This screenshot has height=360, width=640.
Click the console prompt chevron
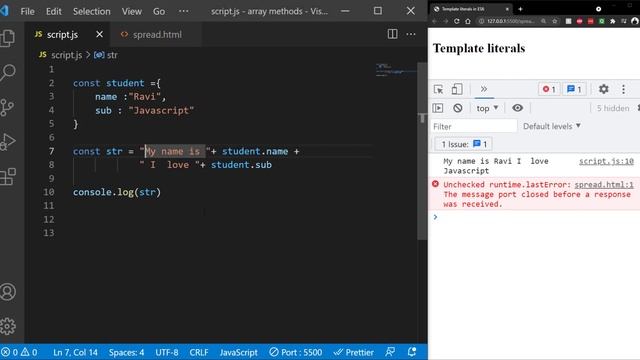(x=436, y=217)
